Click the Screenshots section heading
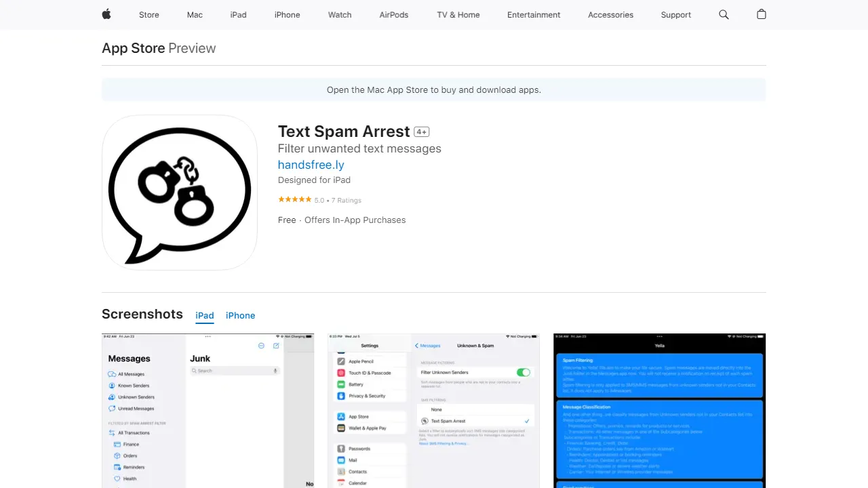Viewport: 868px width, 488px height. point(142,314)
